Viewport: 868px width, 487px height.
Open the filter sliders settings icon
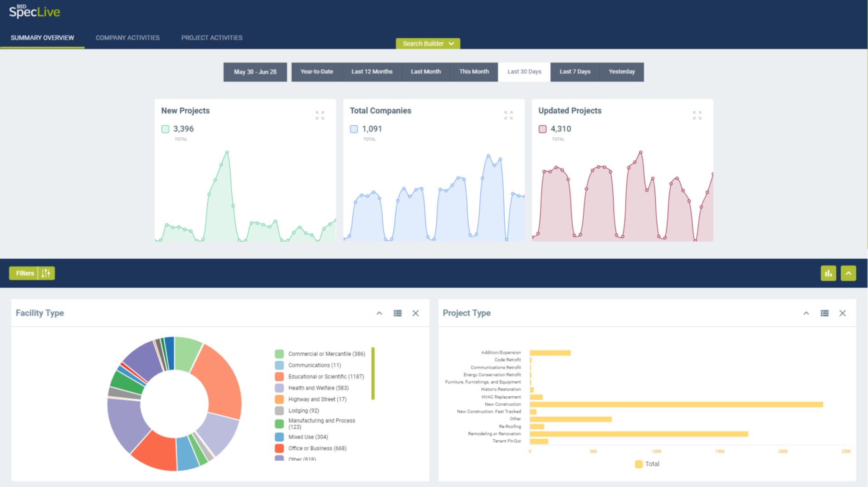click(46, 273)
